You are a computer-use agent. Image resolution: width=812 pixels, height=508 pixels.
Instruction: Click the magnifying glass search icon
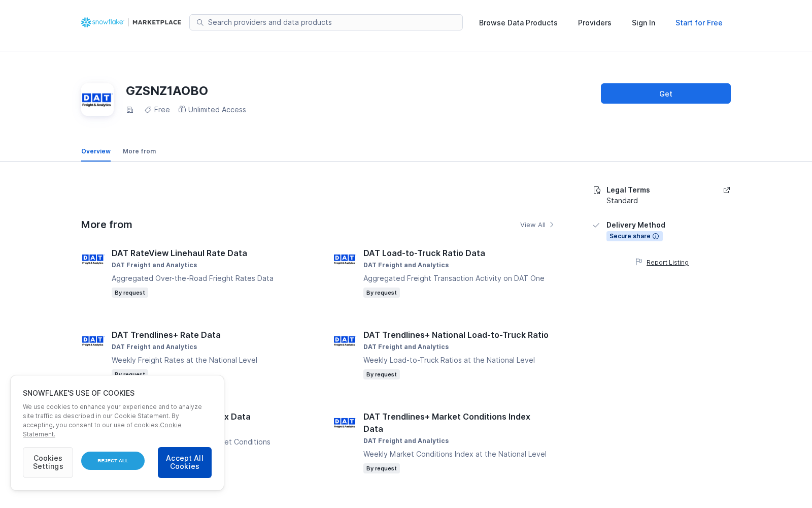(x=200, y=22)
